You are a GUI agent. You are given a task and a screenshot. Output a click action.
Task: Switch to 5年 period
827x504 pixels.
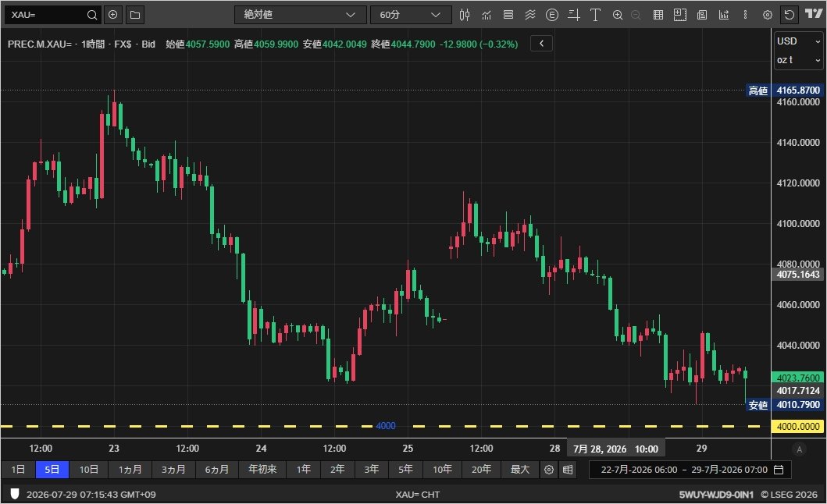coord(405,469)
